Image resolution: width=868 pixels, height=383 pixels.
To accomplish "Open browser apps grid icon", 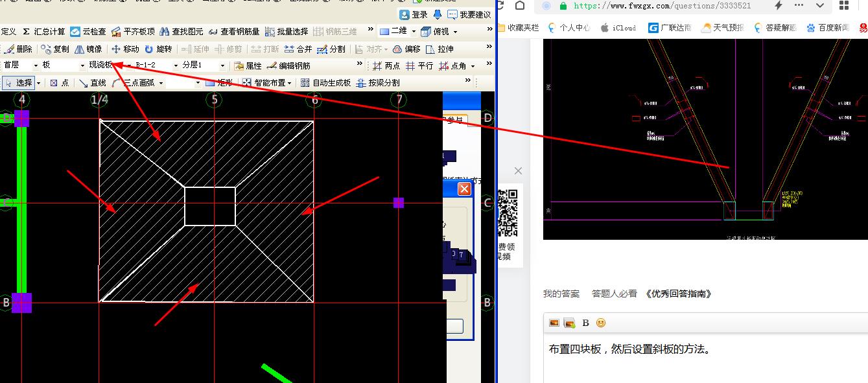I will (844, 6).
